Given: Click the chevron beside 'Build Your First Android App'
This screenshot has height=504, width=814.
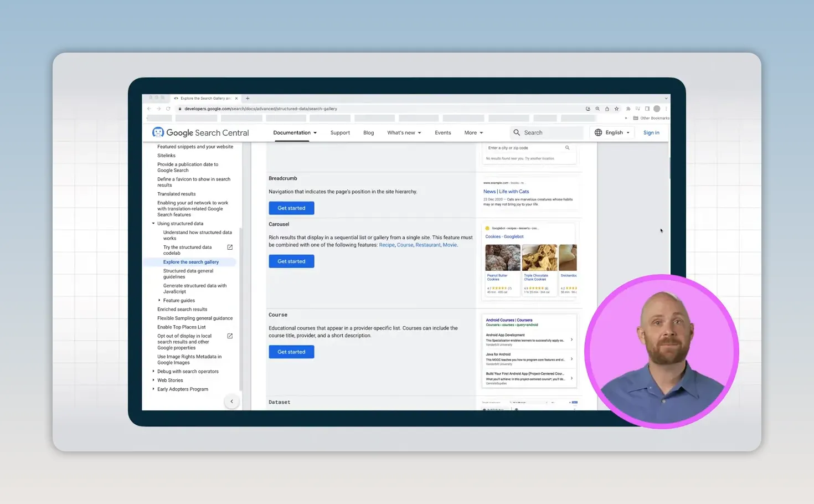Looking at the screenshot, I should pyautogui.click(x=571, y=378).
